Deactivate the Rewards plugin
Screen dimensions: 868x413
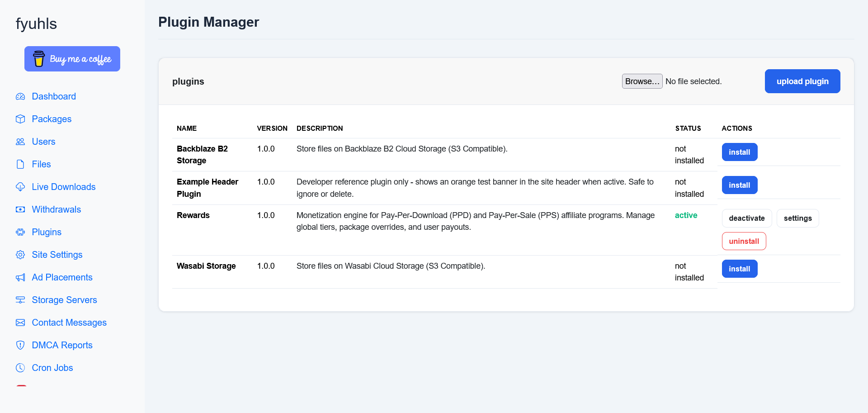[746, 218]
